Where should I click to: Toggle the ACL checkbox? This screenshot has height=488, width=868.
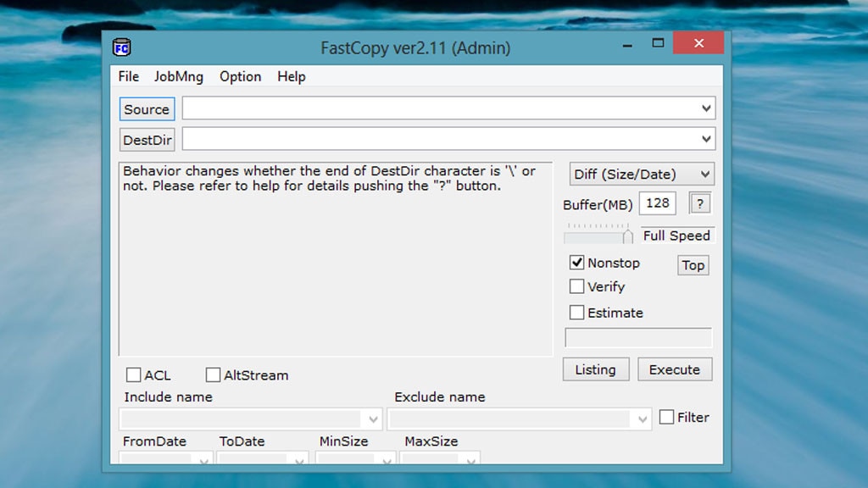[134, 375]
